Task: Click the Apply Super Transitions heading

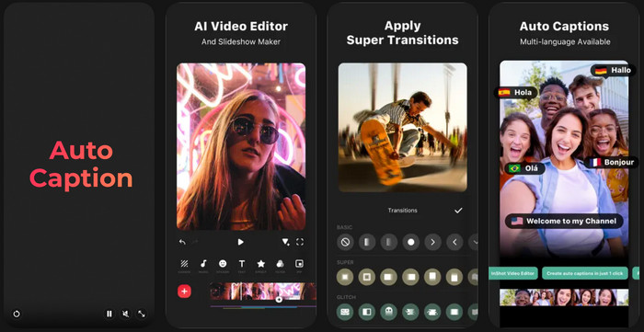Action: pyautogui.click(x=403, y=33)
